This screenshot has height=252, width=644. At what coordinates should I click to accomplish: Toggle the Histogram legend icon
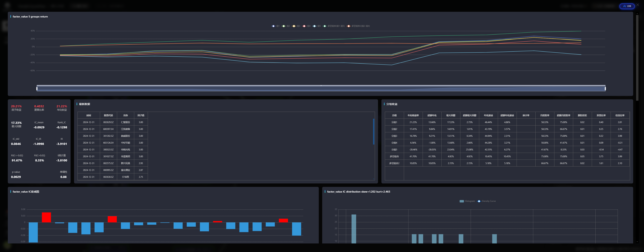(462, 201)
